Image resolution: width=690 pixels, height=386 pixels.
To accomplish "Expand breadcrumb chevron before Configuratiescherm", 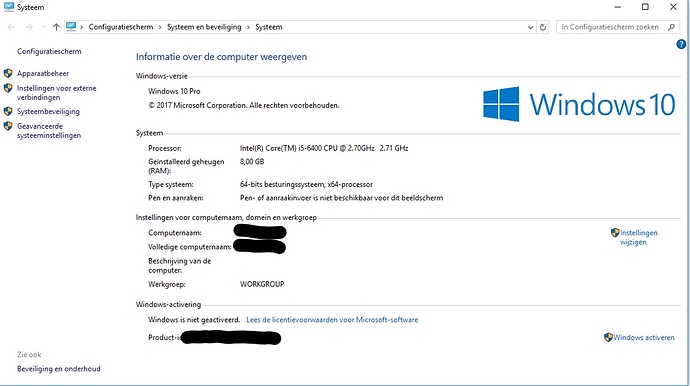I will pos(82,27).
